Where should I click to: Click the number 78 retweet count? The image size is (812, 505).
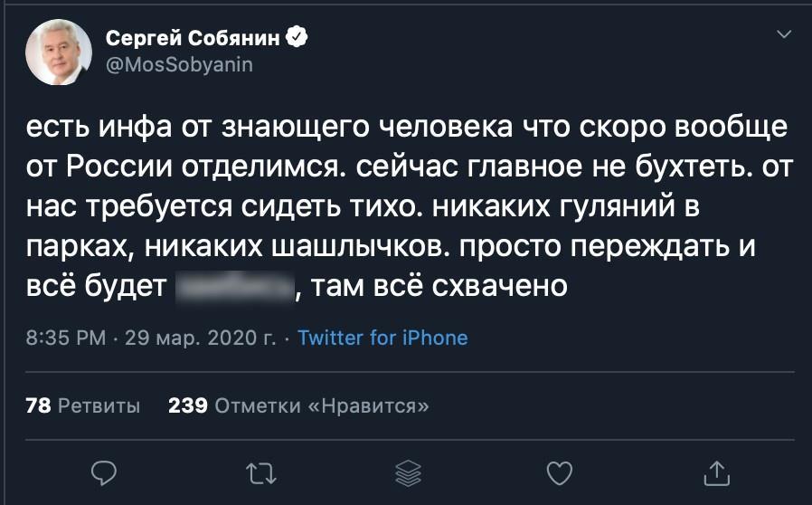click(x=38, y=405)
